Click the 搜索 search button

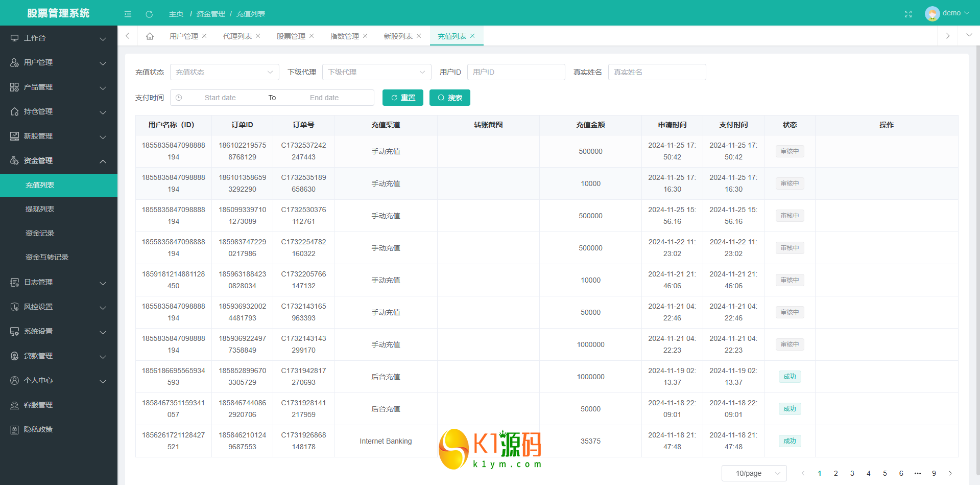point(449,98)
